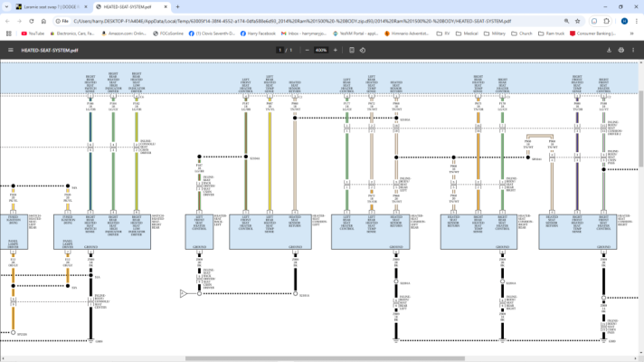Image resolution: width=644 pixels, height=362 pixels.
Task: Click the vertical scrollbar thumb
Action: (x=640, y=129)
